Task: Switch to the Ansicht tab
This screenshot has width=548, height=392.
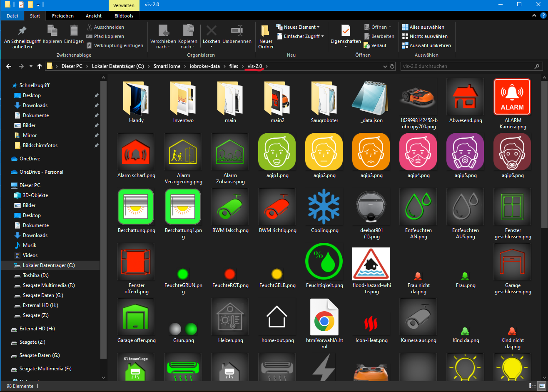Action: [94, 16]
